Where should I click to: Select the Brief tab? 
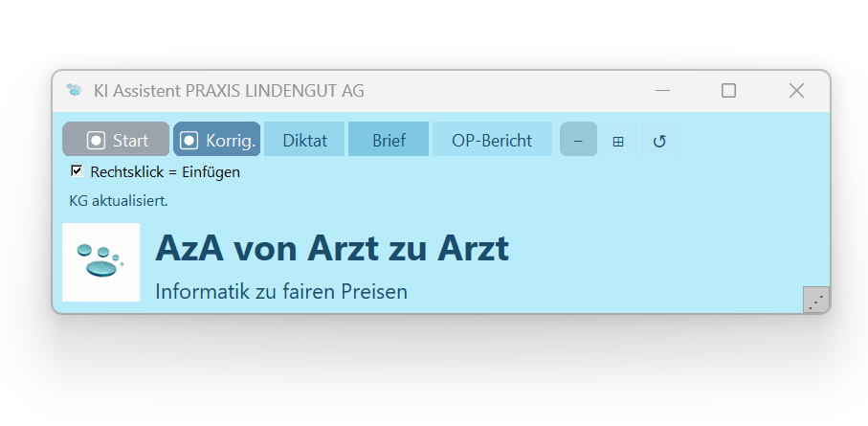click(389, 140)
